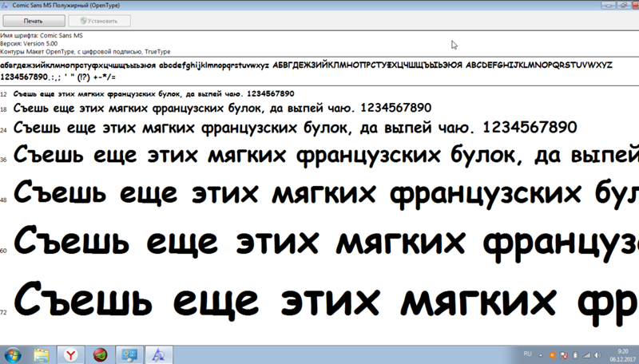Screen dimensions: 639x364
Task: Click the 'Версия: Version 5.00' line
Action: click(29, 44)
